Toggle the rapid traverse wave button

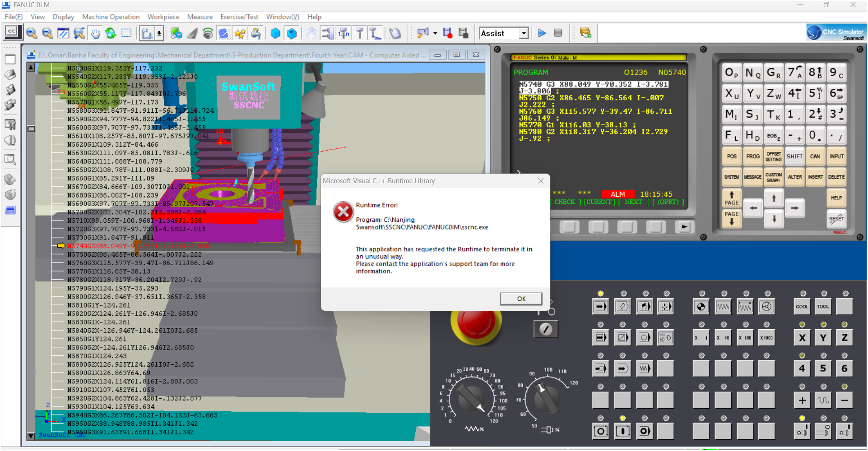point(823,400)
